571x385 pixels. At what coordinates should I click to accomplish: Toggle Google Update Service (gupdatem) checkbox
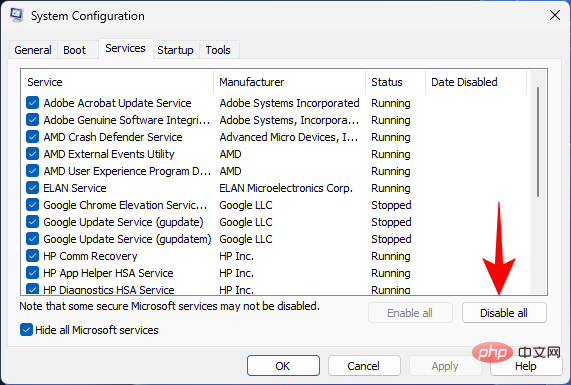32,239
